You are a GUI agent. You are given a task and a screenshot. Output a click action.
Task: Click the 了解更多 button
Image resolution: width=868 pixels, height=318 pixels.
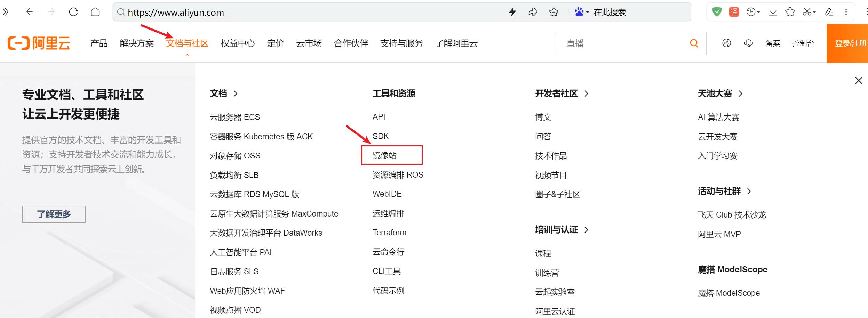[54, 214]
